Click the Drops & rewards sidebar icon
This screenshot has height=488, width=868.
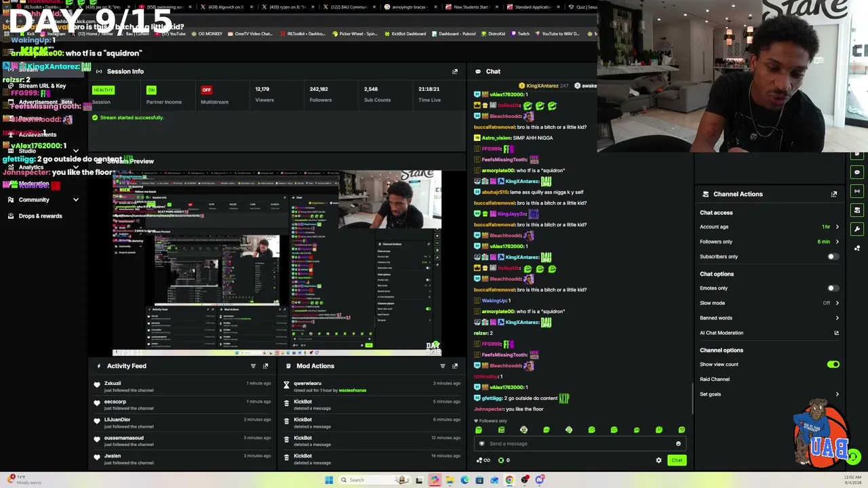(x=12, y=216)
